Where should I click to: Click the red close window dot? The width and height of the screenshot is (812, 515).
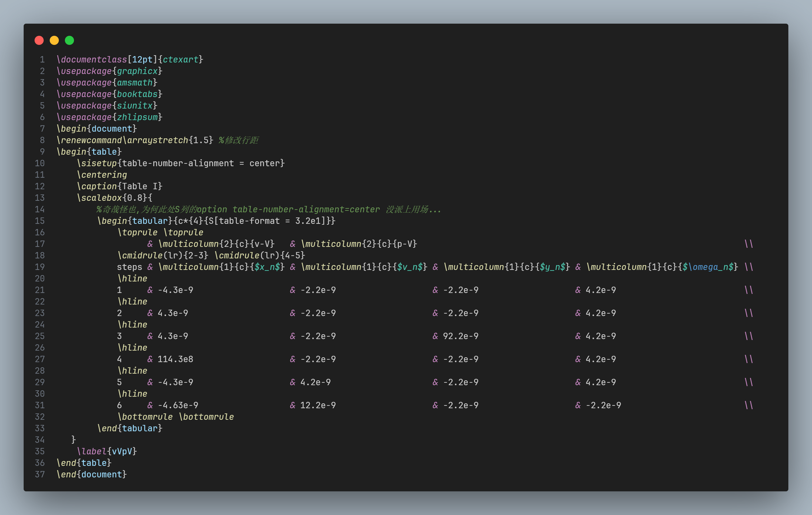point(39,40)
